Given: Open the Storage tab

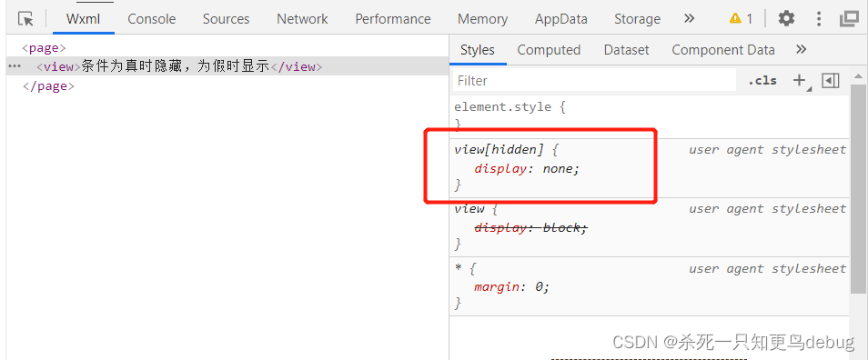Looking at the screenshot, I should (x=637, y=19).
